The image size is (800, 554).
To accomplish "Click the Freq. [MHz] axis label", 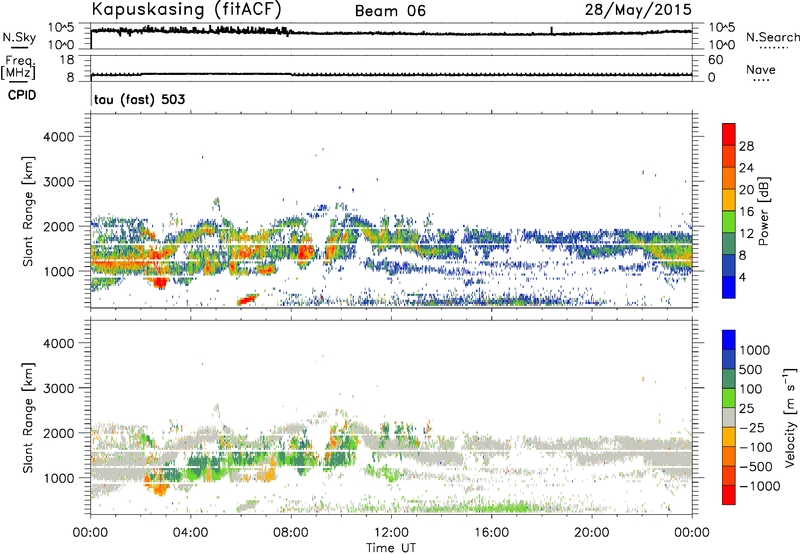I will click(x=18, y=67).
